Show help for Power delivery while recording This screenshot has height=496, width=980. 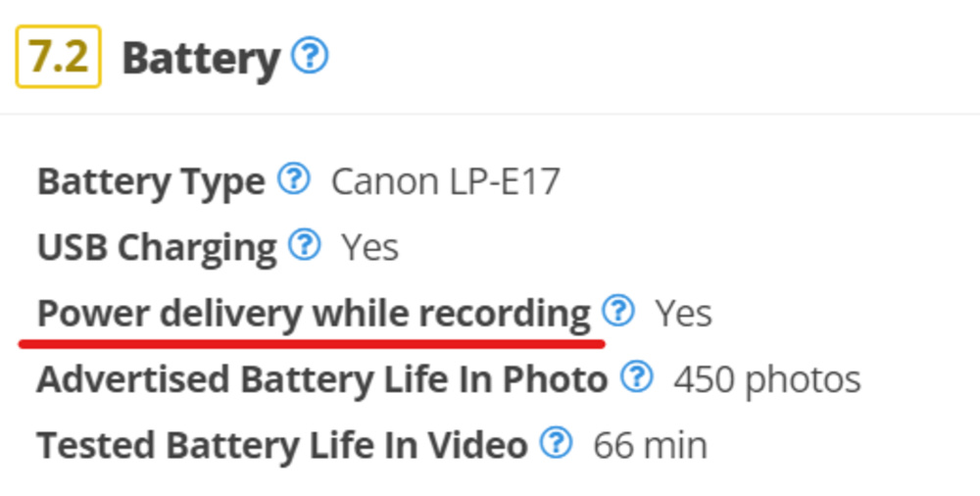tap(617, 312)
